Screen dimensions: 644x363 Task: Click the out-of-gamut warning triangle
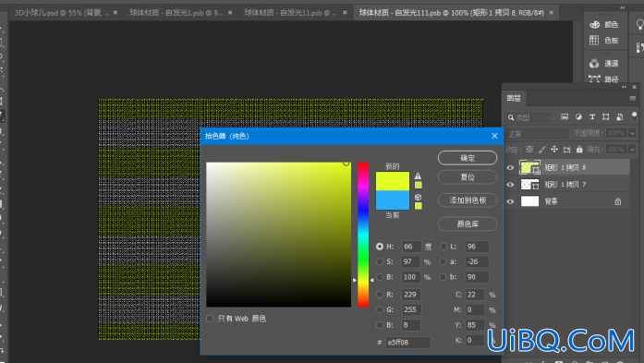pyautogui.click(x=418, y=175)
